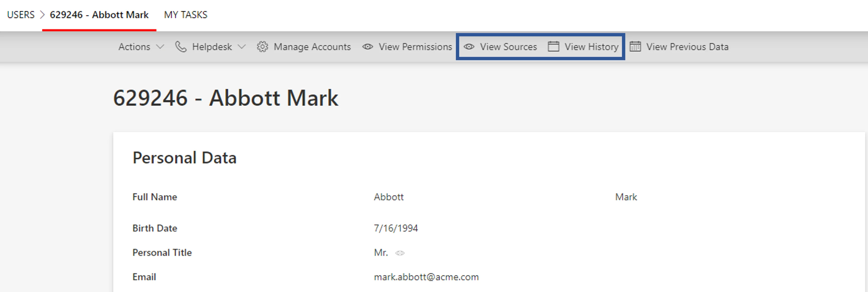This screenshot has height=292, width=868.
Task: Click the View Permissions eye icon
Action: 367,47
